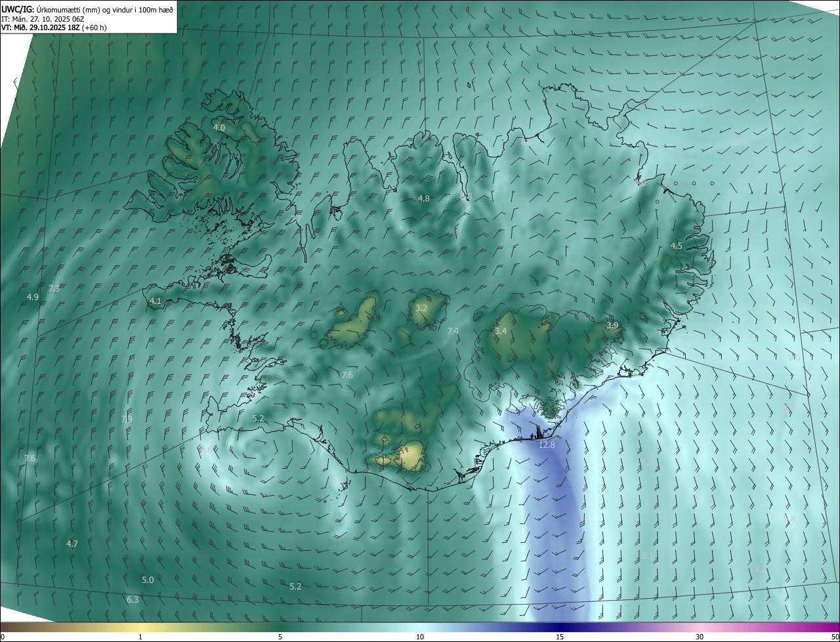Viewport: 840px width, 642px height.
Task: Click the 4.9 value on the map
Action: 33,297
